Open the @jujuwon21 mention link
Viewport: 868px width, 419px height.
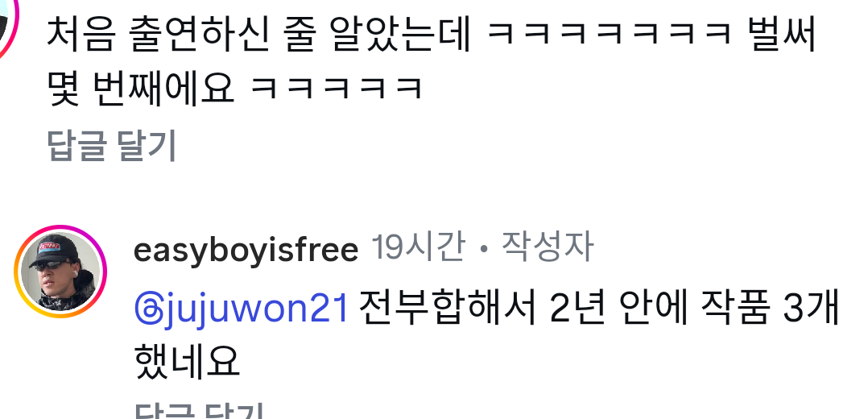click(242, 309)
